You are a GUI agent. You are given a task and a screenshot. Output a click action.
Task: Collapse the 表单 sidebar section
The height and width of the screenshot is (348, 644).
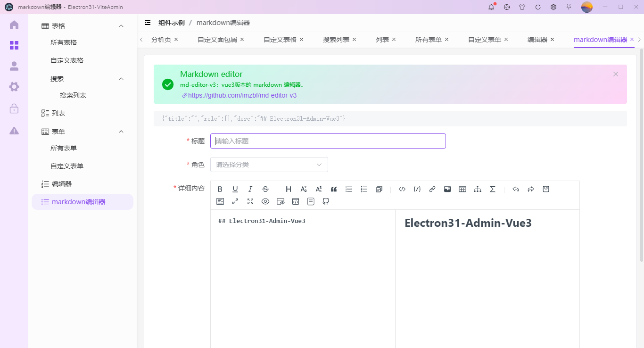click(x=121, y=131)
